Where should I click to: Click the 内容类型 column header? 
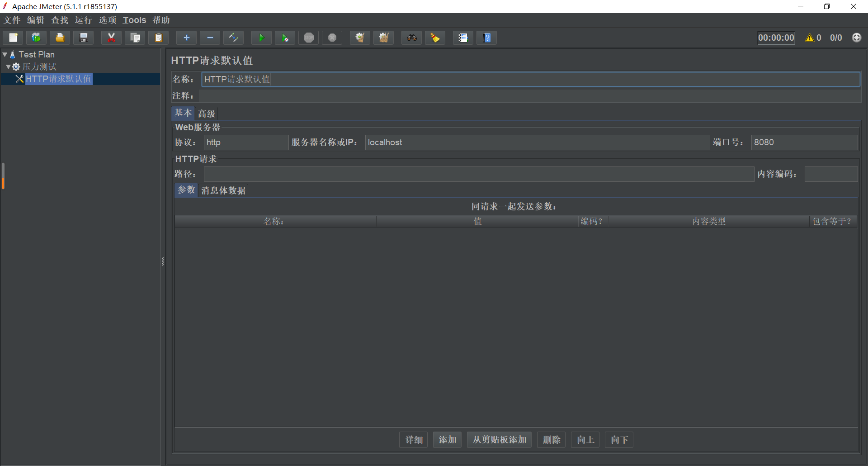coord(709,221)
